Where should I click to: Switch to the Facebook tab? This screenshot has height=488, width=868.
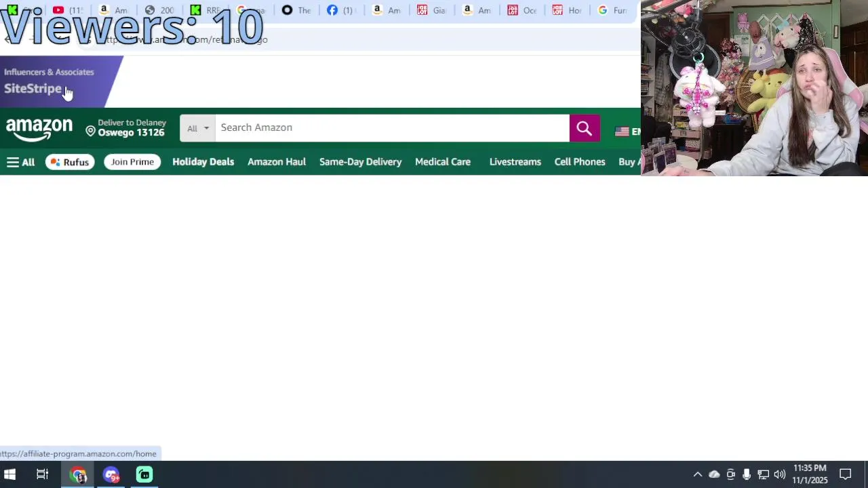[340, 10]
